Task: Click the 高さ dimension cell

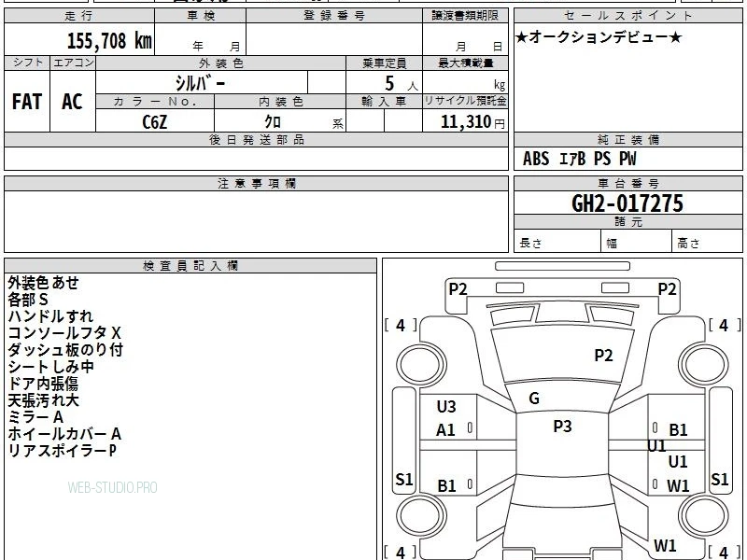Action: (x=707, y=243)
